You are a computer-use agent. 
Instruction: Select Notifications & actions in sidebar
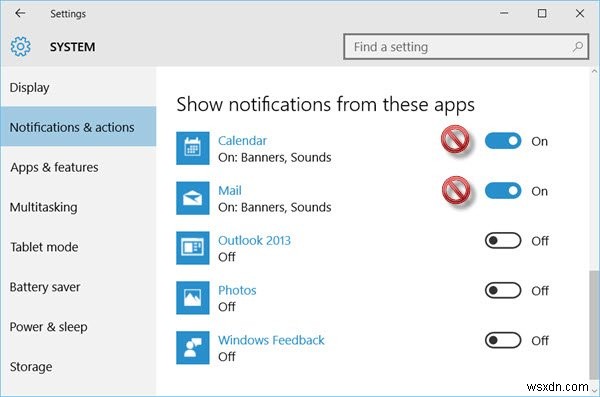pos(78,127)
